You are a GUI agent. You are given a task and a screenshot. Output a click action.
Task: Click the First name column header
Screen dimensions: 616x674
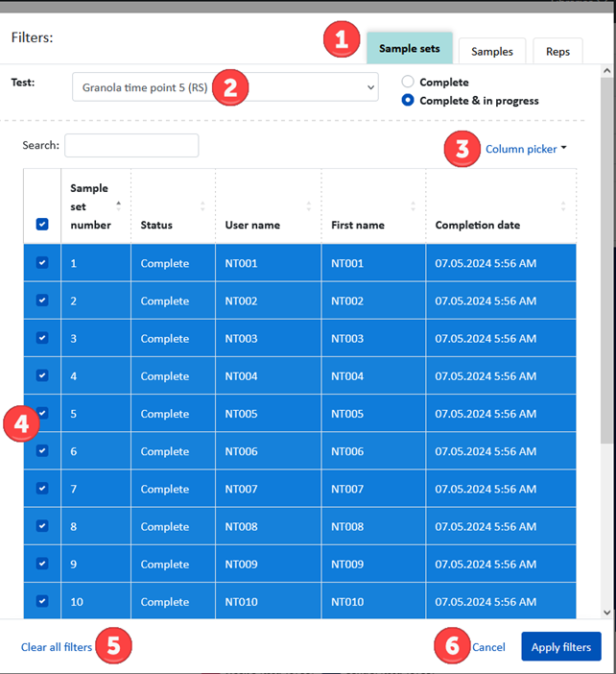coord(373,206)
